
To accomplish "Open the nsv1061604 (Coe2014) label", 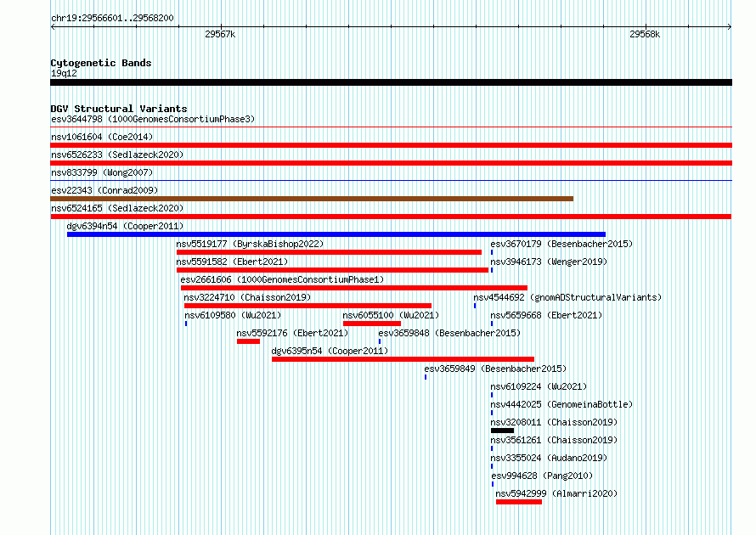I will pyautogui.click(x=102, y=137).
